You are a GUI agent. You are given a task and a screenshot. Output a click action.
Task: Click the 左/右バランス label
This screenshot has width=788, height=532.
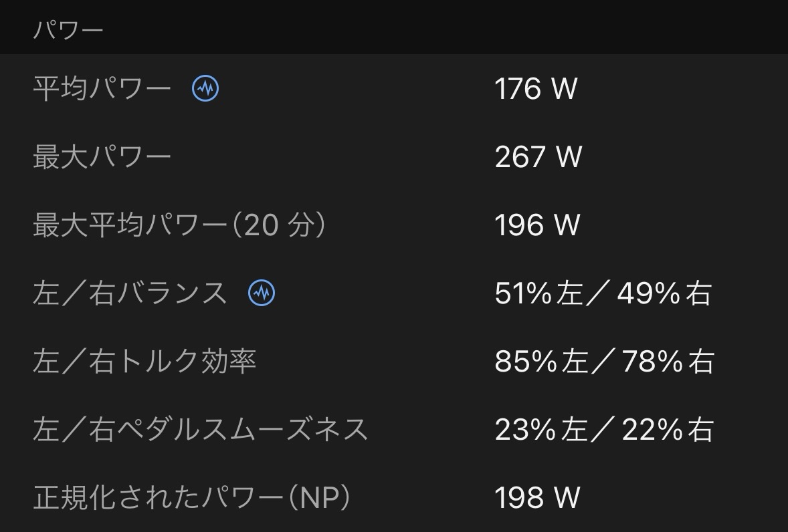pos(130,293)
